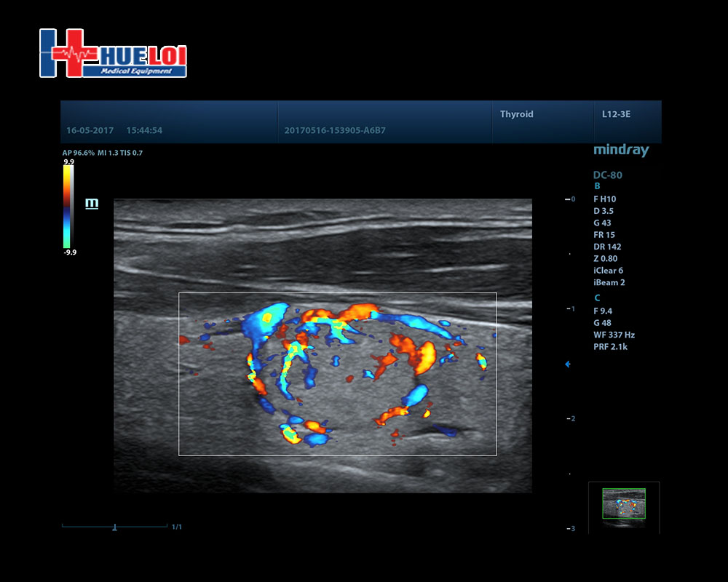
Task: Click the depth scale '2' marker
Action: coord(572,418)
